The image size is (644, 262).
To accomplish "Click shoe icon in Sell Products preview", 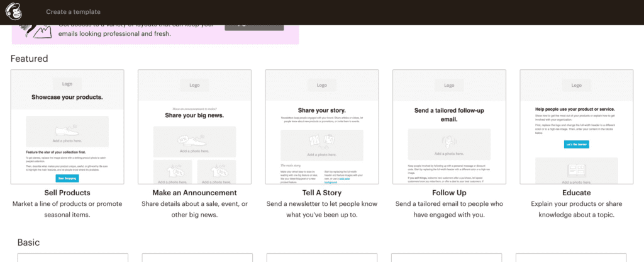I will click(x=66, y=130).
